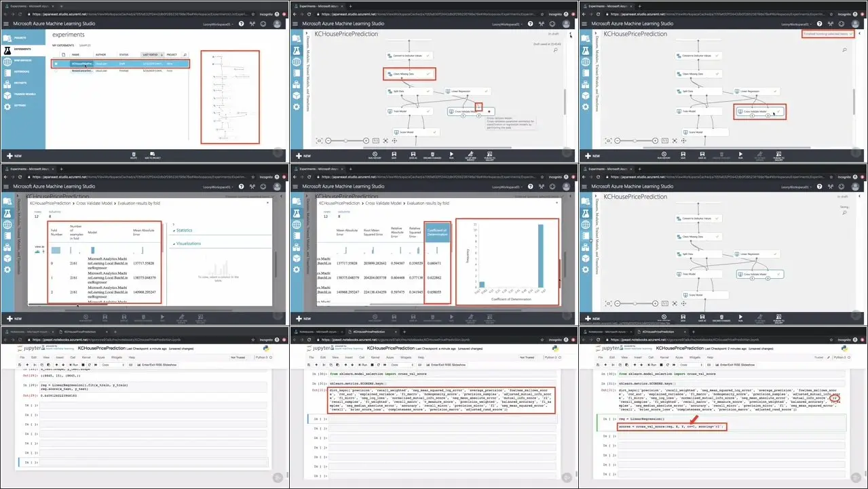Select Clean Missing Data module in the screenshot showing the Cross Validate tooltip
This screenshot has height=489, width=868.
pyautogui.click(x=409, y=74)
